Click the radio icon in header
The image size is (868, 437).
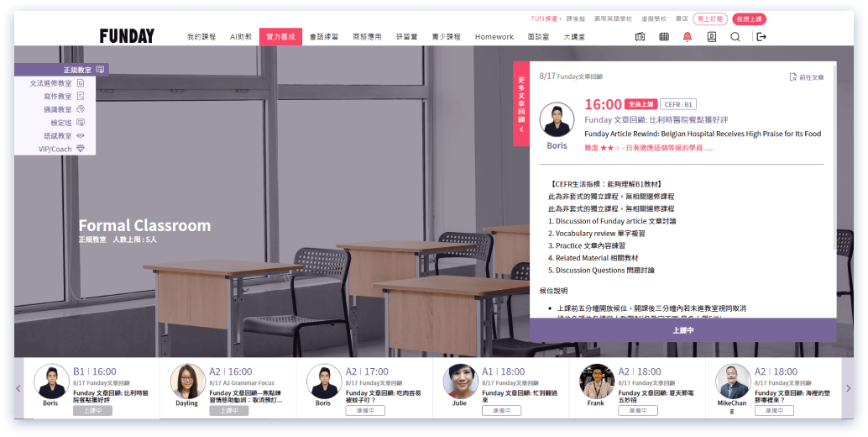click(x=640, y=37)
